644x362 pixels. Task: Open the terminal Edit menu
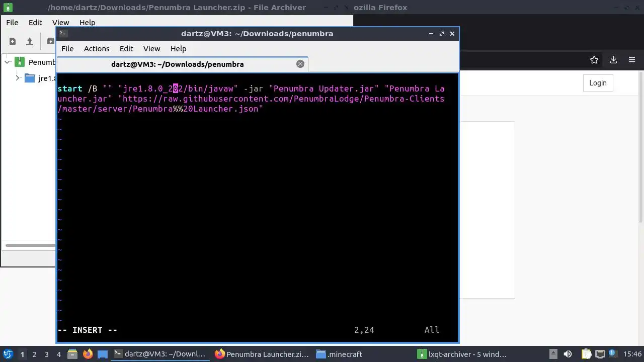coord(126,49)
